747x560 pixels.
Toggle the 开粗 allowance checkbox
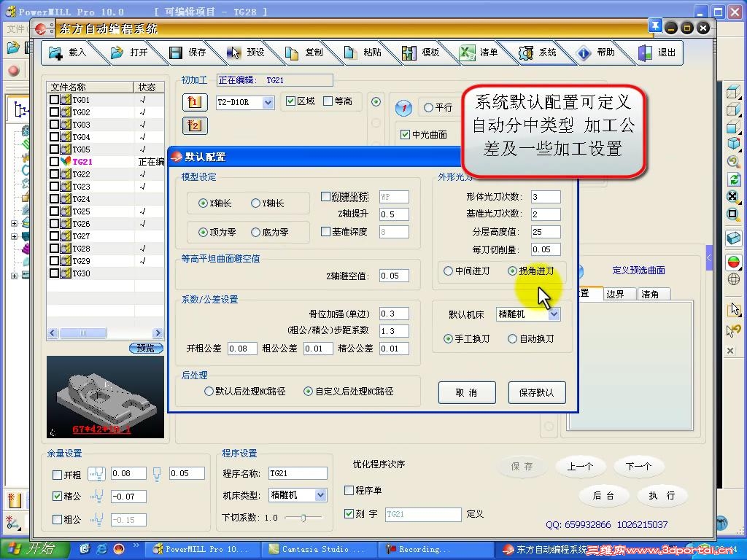[x=57, y=475]
